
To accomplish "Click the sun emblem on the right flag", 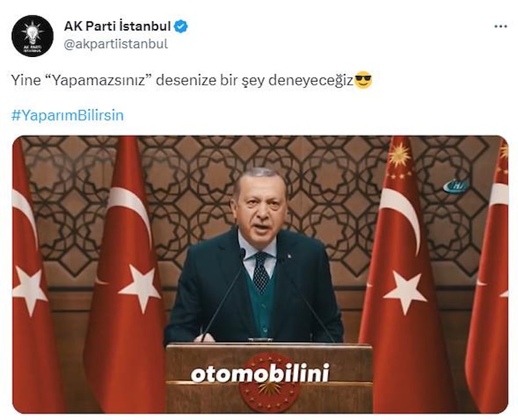I will click(x=400, y=155).
